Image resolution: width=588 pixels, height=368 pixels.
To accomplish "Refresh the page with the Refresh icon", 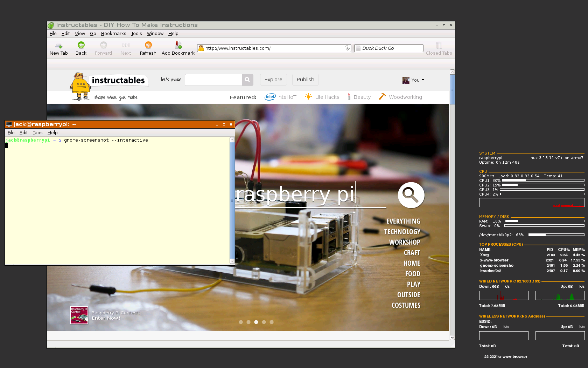I will coord(148,45).
